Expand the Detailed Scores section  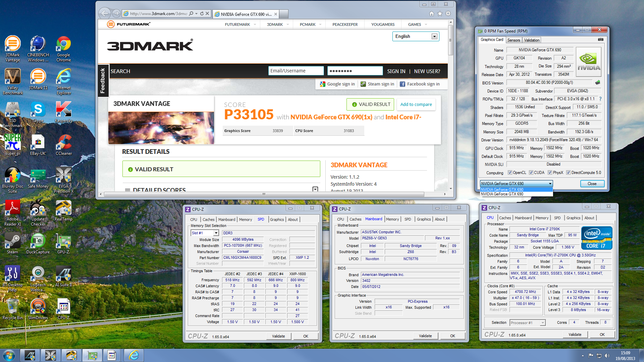[315, 189]
